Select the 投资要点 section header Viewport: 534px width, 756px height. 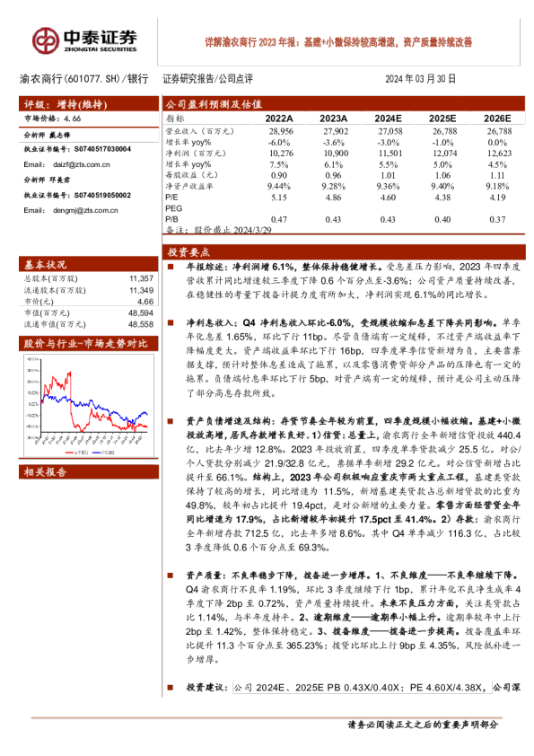(x=344, y=251)
